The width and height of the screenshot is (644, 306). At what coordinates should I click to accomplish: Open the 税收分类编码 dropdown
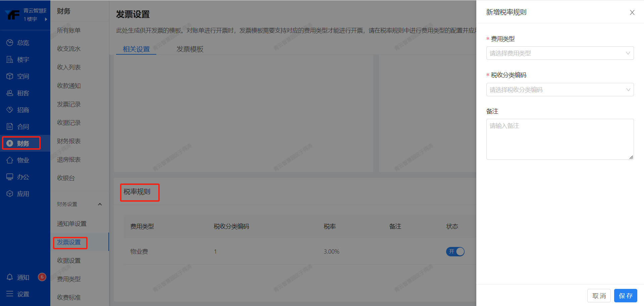559,90
